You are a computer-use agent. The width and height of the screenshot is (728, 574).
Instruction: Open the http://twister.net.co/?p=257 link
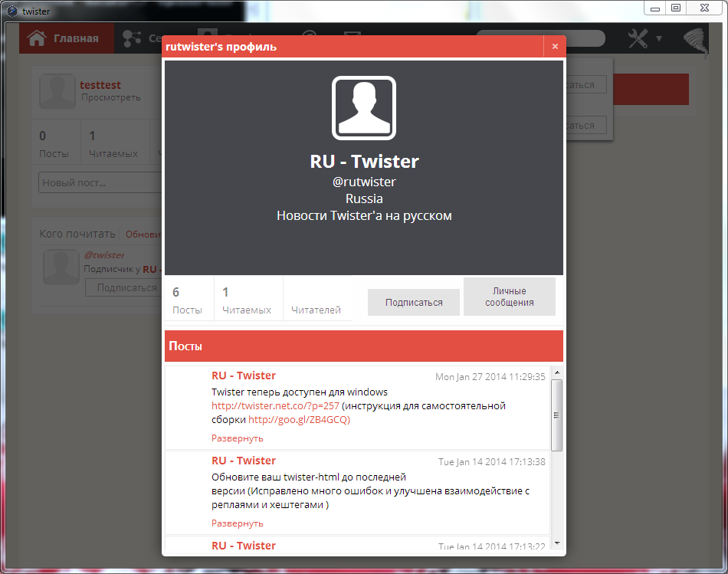click(275, 406)
